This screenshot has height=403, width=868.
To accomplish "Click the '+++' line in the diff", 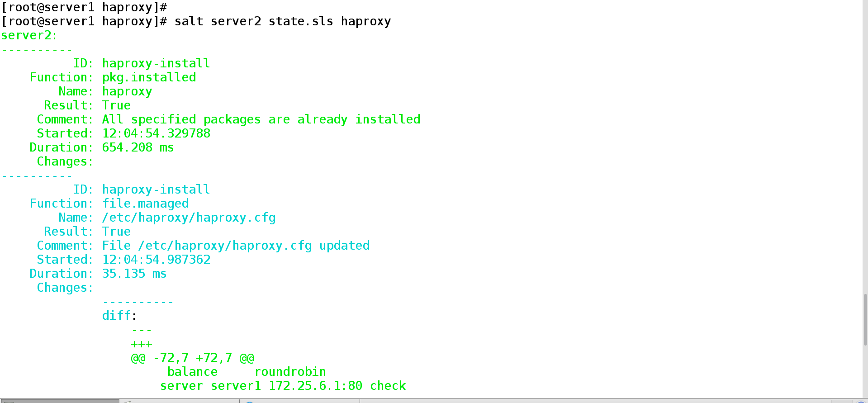I will 142,344.
